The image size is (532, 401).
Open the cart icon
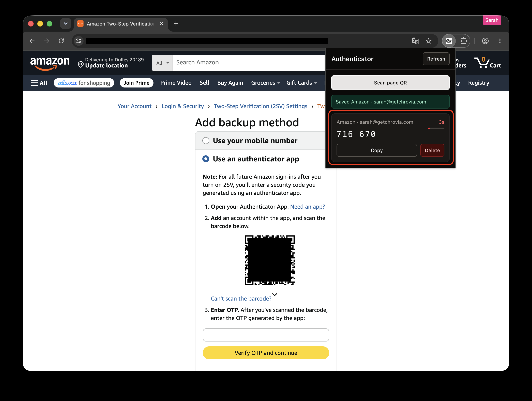pyautogui.click(x=488, y=62)
